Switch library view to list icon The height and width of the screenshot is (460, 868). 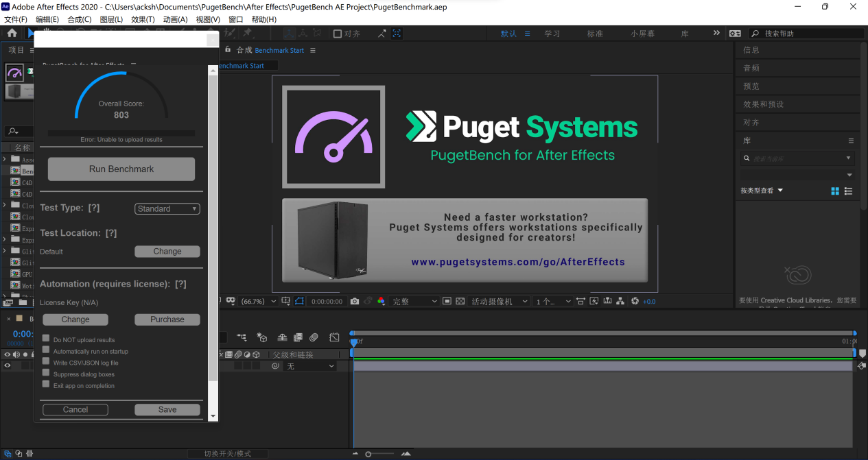[x=849, y=191]
